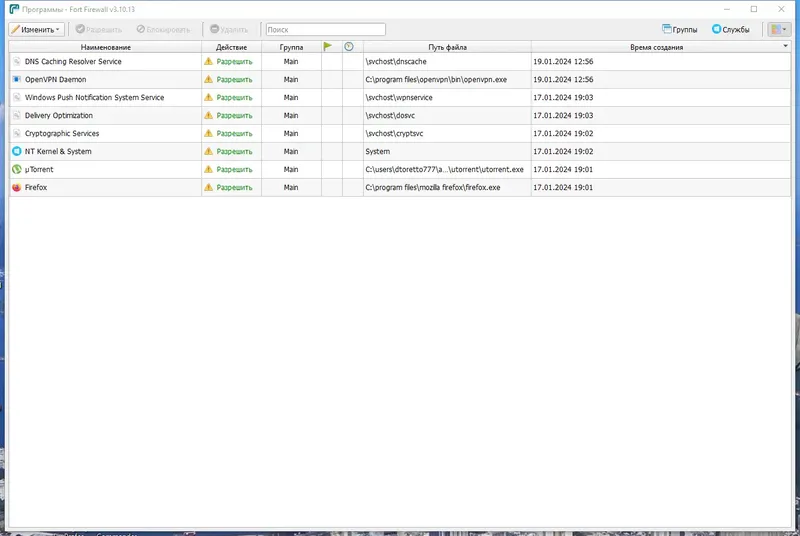The image size is (800, 536).
Task: Sort by Действие column header
Action: (232, 47)
